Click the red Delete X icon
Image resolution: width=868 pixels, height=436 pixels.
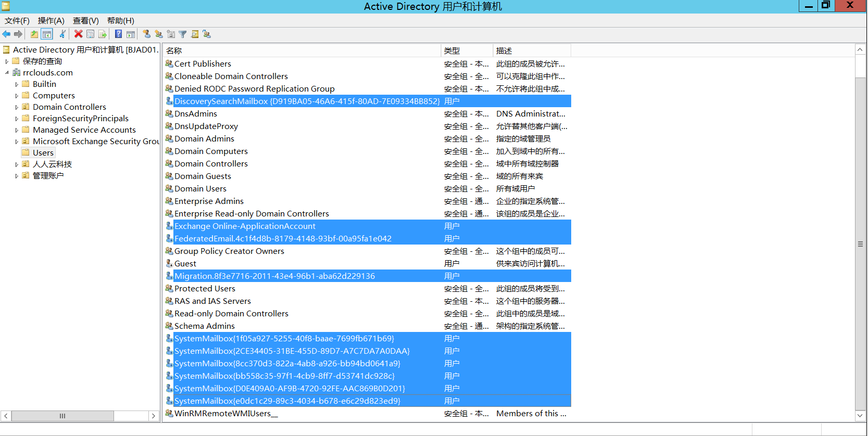78,34
